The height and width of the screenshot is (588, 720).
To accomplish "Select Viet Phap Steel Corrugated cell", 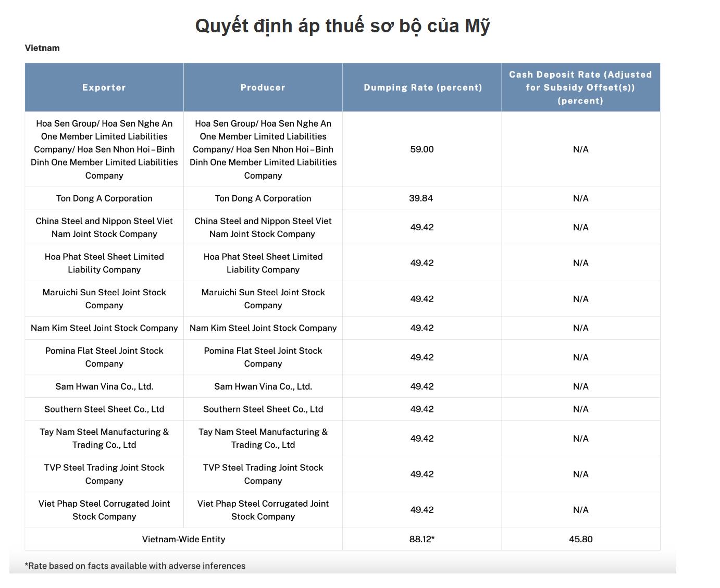I will coord(104,510).
